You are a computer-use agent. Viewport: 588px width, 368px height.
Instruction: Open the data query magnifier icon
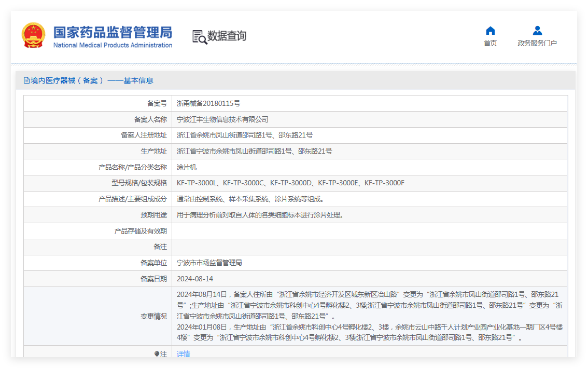(x=200, y=37)
